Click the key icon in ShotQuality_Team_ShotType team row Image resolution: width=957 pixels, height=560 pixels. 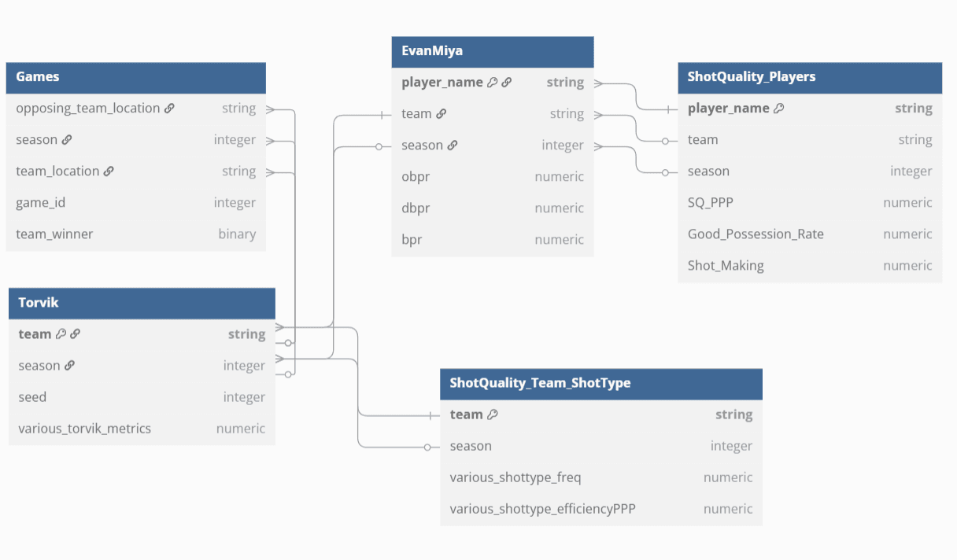(493, 414)
